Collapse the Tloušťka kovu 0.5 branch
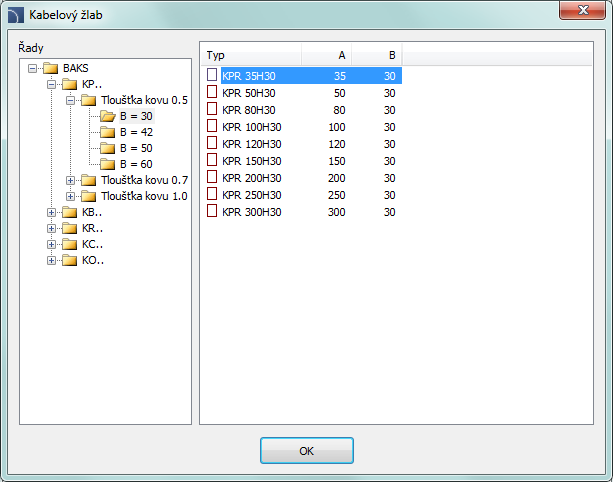This screenshot has height=482, width=613. 70,101
